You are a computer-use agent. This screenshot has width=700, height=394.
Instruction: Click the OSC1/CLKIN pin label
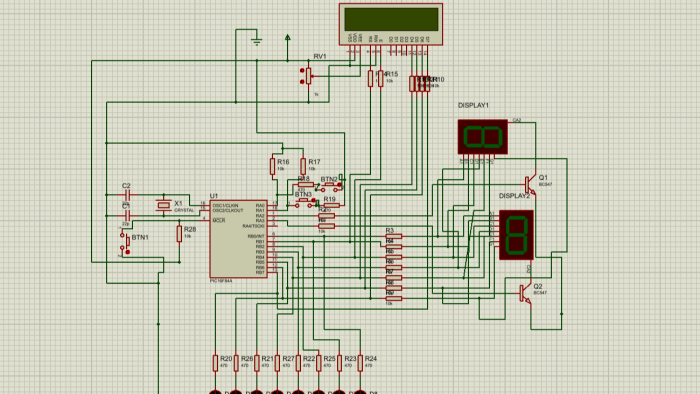coord(225,206)
